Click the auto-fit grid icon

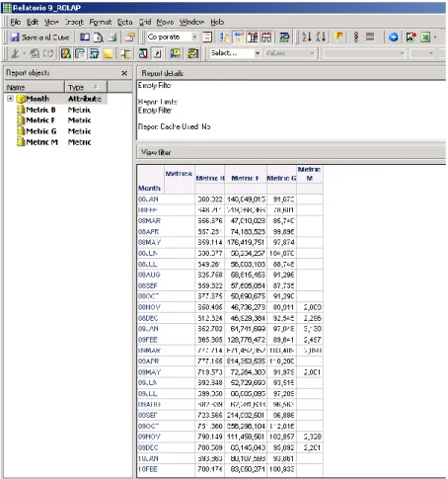point(284,38)
